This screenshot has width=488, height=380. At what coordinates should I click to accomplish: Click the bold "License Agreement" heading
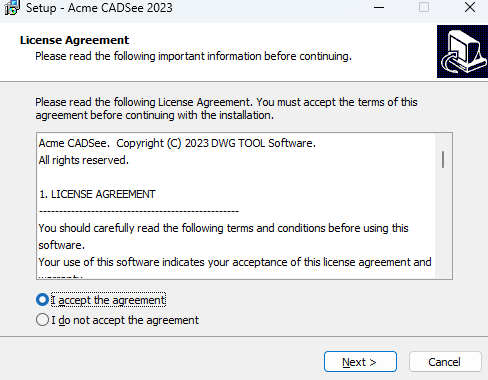(x=74, y=40)
